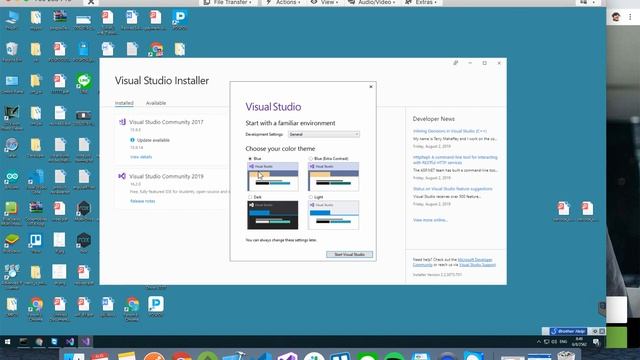Open the Audio/Video menu in remote toolbar

[371, 2]
